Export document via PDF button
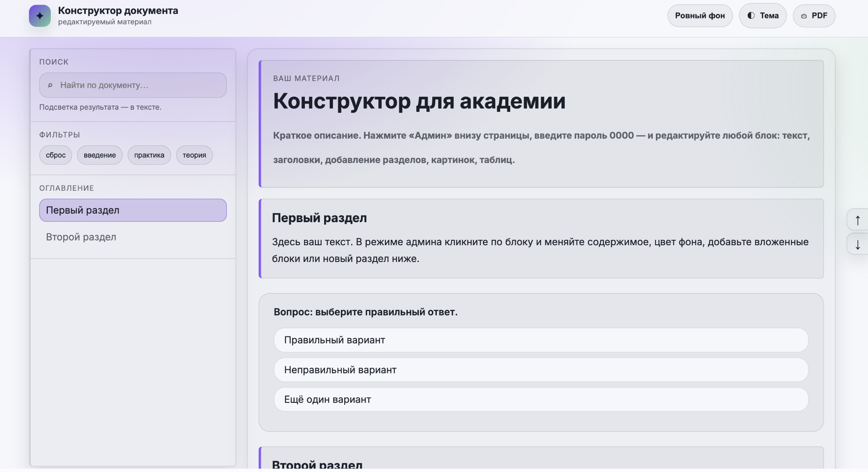 (x=813, y=16)
